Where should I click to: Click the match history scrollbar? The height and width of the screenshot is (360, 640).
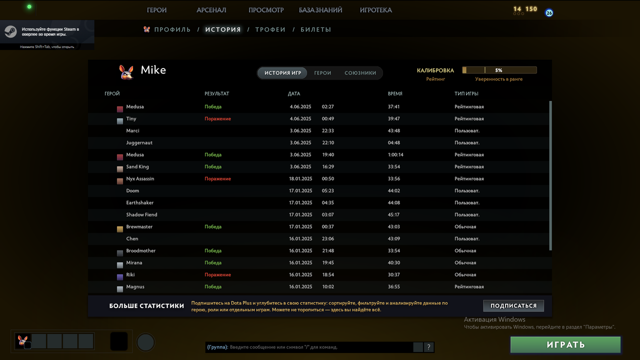click(550, 176)
